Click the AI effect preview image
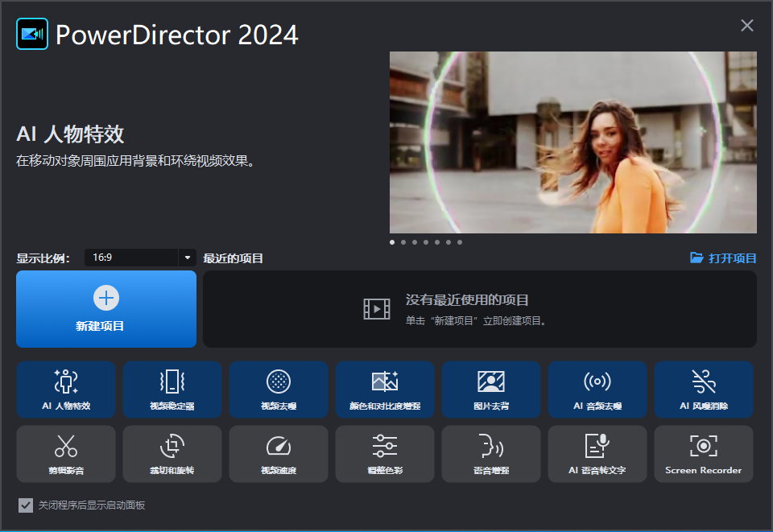Screen dimensions: 773x532 [573, 142]
